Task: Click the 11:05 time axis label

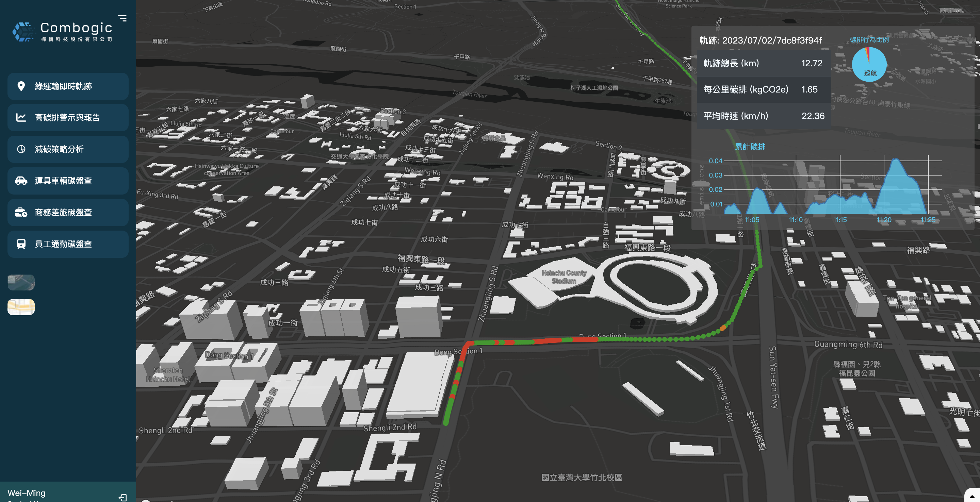Action: tap(752, 220)
